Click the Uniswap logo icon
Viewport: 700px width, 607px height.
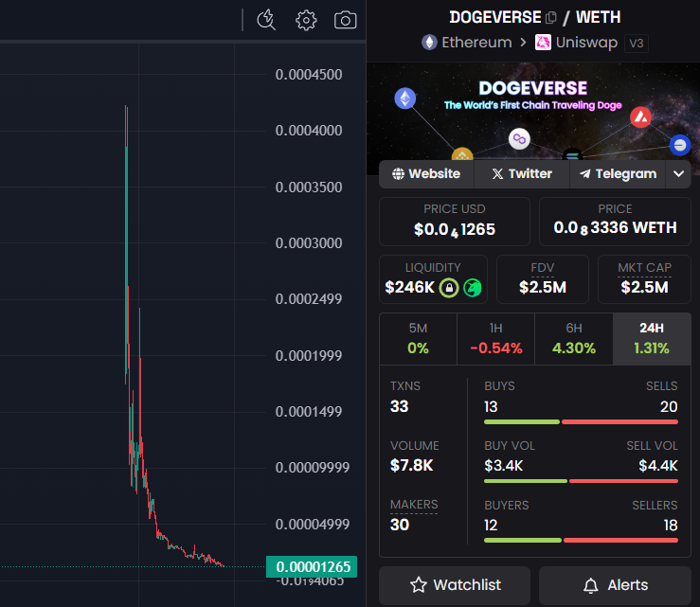click(x=543, y=43)
